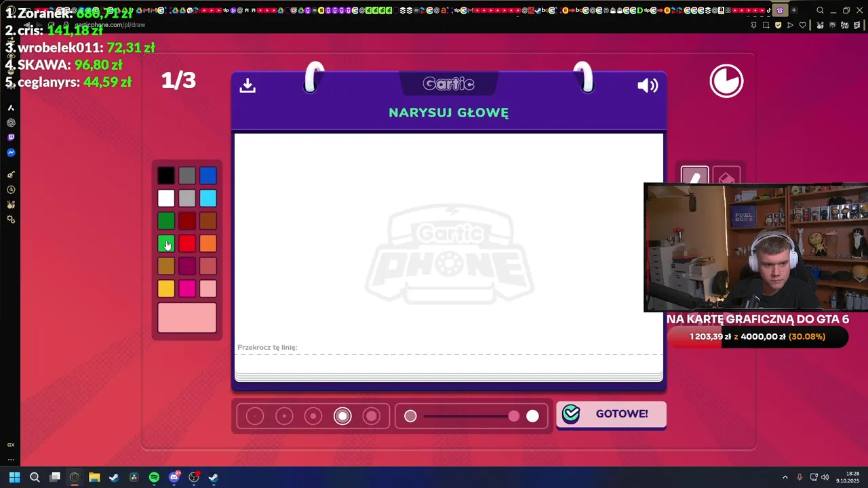Switch to the Gartic Phone browser tab
Image resolution: width=868 pixels, height=488 pixels.
click(780, 10)
